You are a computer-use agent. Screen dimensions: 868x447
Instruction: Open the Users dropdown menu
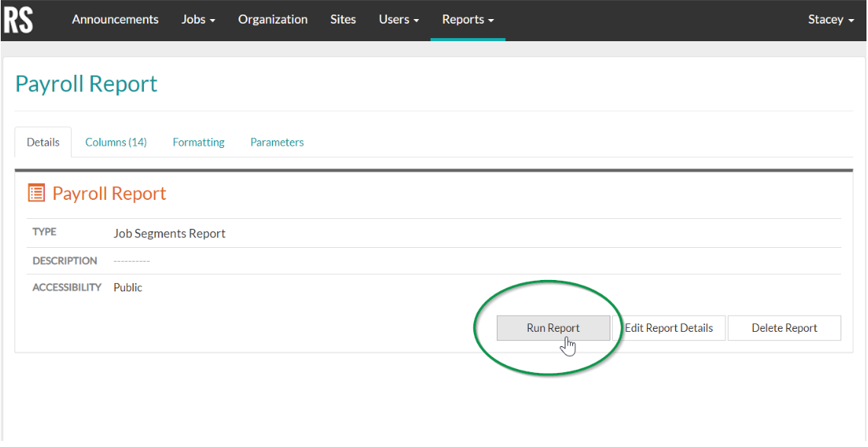[398, 20]
